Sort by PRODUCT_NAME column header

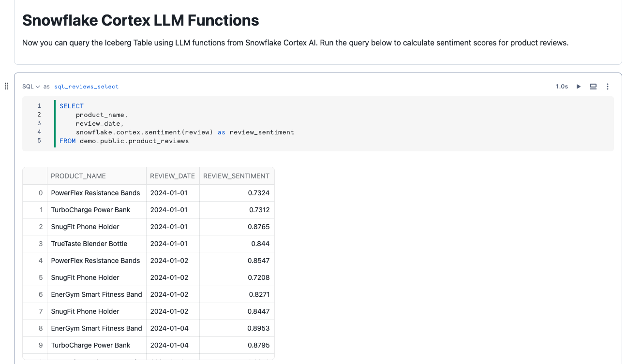[78, 176]
